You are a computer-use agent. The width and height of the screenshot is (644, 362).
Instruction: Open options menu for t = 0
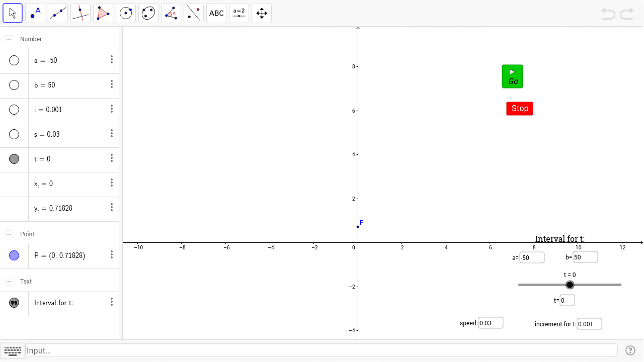tap(112, 158)
